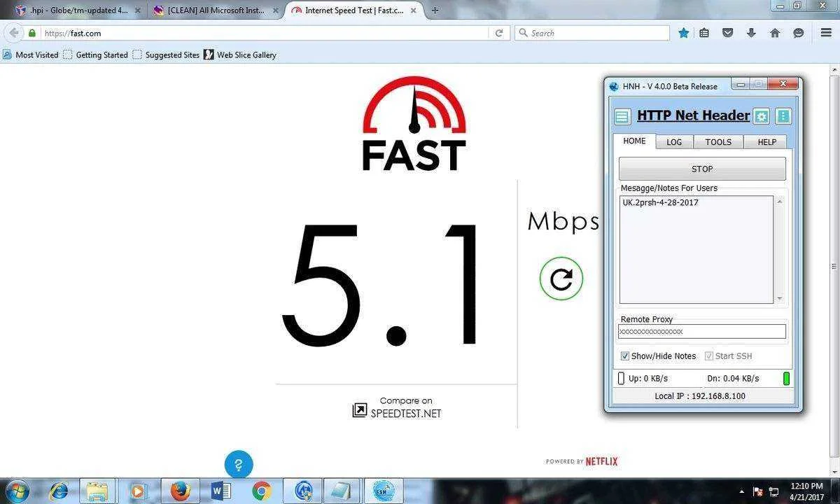
Task: Switch to HNH HOME tab
Action: coord(634,141)
